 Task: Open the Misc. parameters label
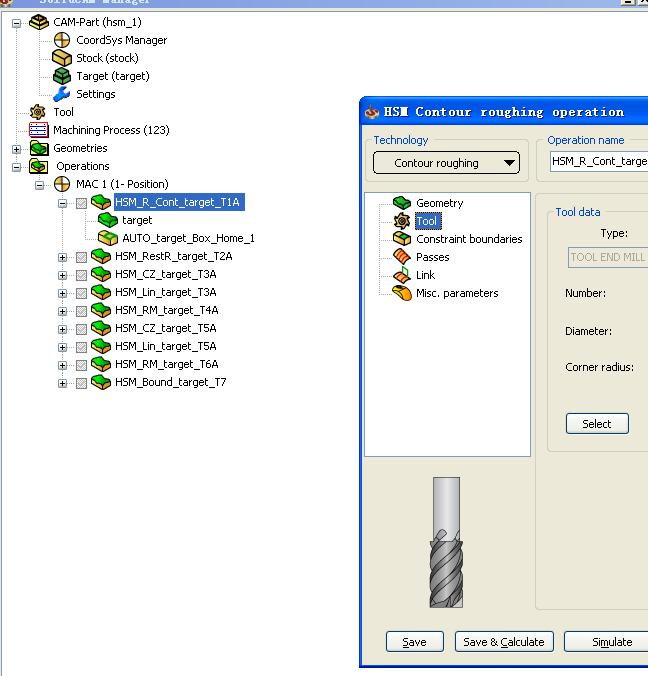click(x=457, y=293)
